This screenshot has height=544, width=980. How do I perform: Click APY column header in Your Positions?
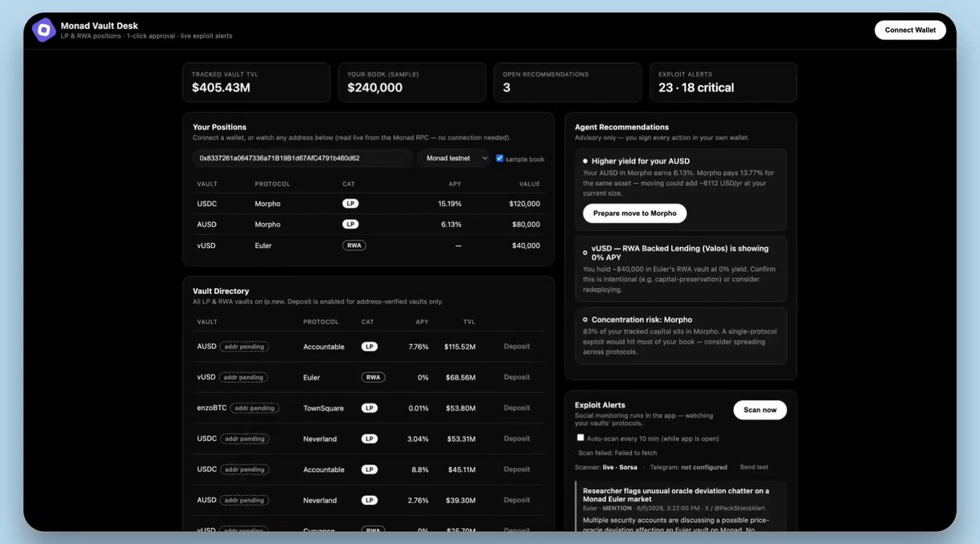(x=455, y=184)
